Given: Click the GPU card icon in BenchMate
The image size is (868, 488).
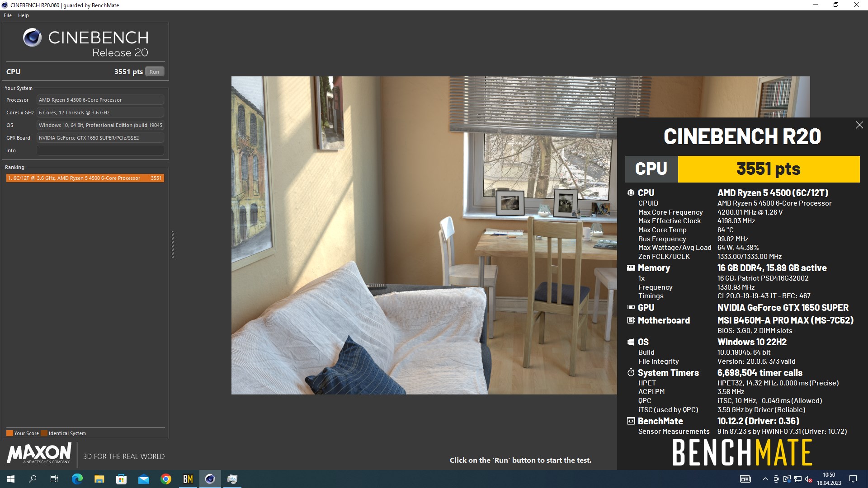Looking at the screenshot, I should (631, 308).
